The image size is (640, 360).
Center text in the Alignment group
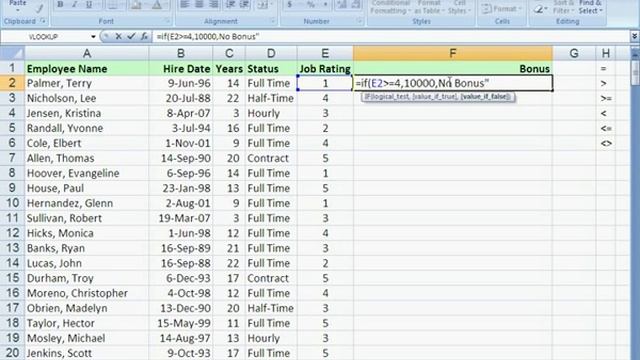pyautogui.click(x=199, y=4)
